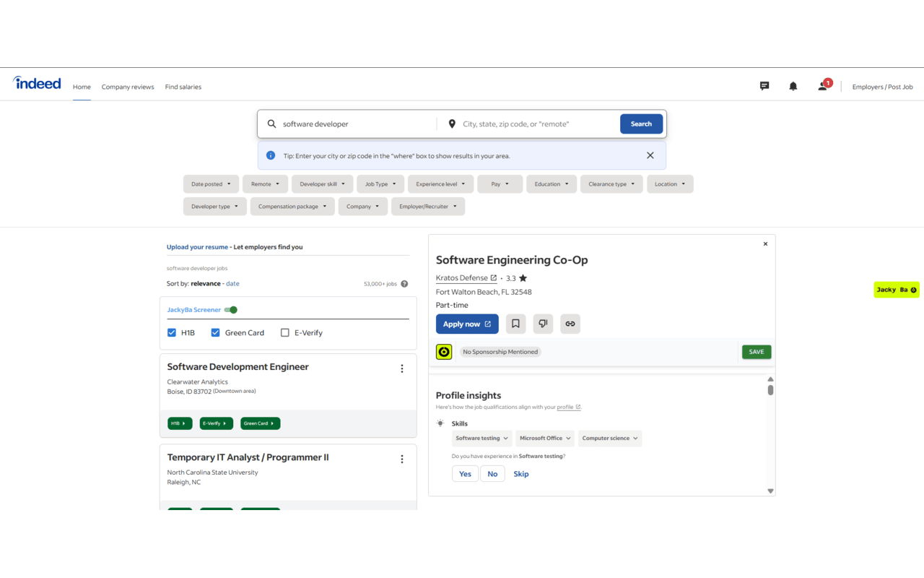The width and height of the screenshot is (924, 578).
Task: Click the Green Card tag on Clearwater job
Action: click(x=260, y=423)
